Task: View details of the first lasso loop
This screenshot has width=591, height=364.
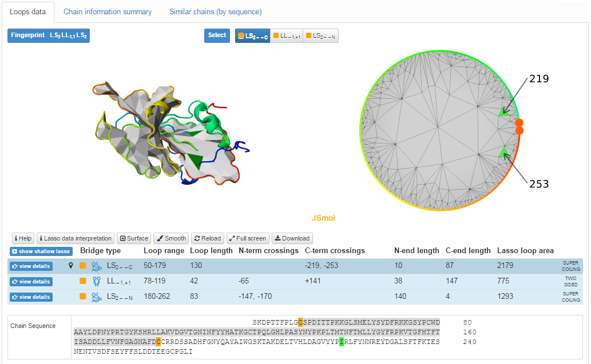Action: [31, 266]
